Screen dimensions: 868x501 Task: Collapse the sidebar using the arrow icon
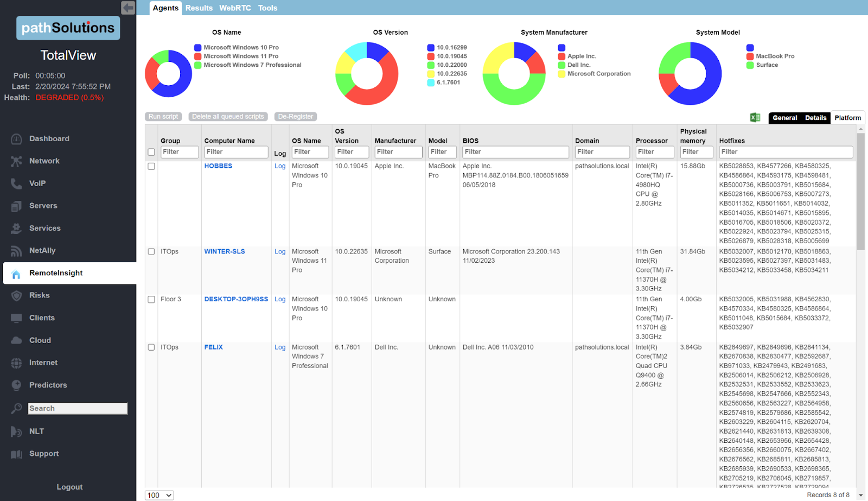(x=128, y=8)
